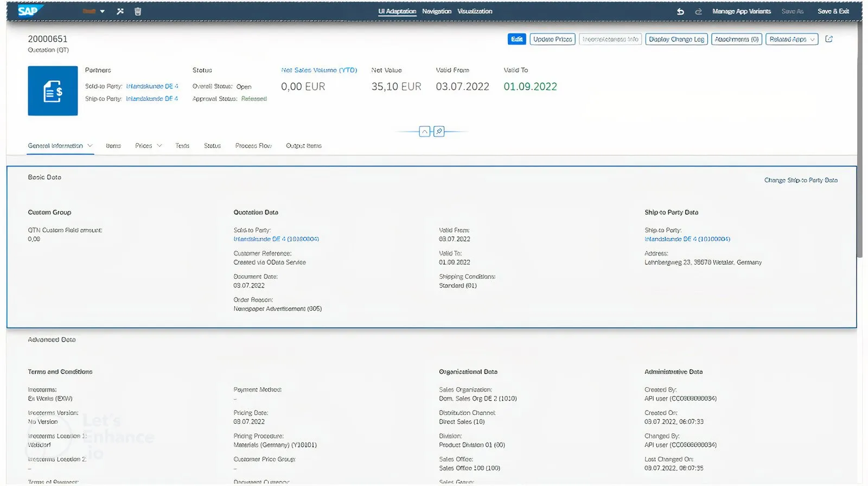This screenshot has height=486, width=868.
Task: Click the quotation document icon tile
Action: click(53, 91)
